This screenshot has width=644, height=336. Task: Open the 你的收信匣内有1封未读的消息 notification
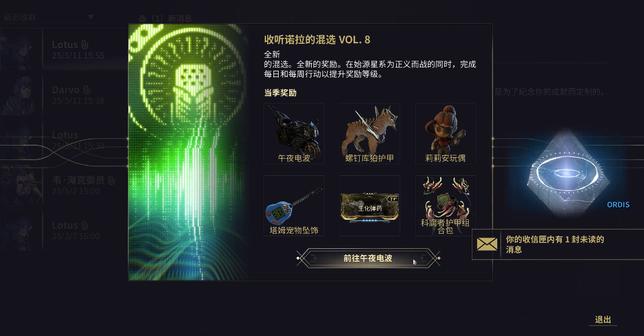pos(558,245)
